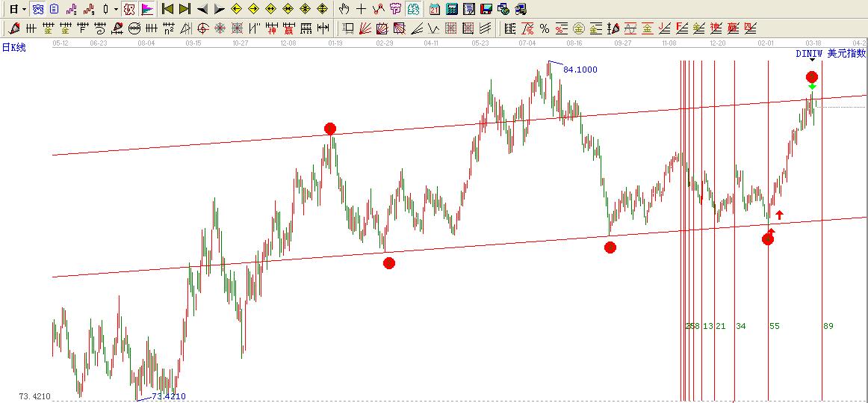Jump to the first bar of the chart
The height and width of the screenshot is (403, 868).
168,9
